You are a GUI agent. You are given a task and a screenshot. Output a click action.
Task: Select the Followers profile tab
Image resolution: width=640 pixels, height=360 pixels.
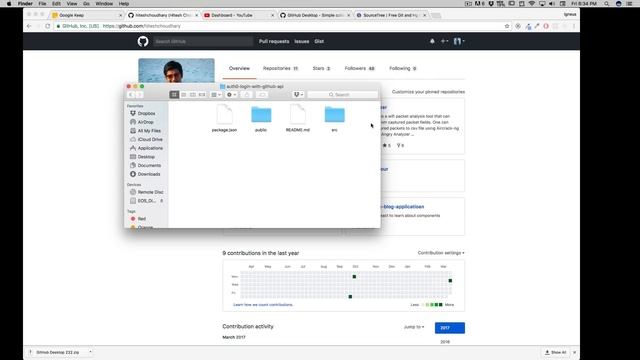click(x=360, y=69)
